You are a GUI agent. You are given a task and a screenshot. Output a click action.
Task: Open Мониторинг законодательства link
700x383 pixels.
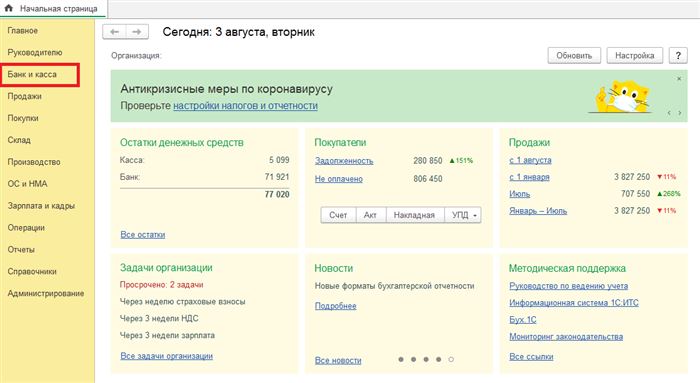566,337
